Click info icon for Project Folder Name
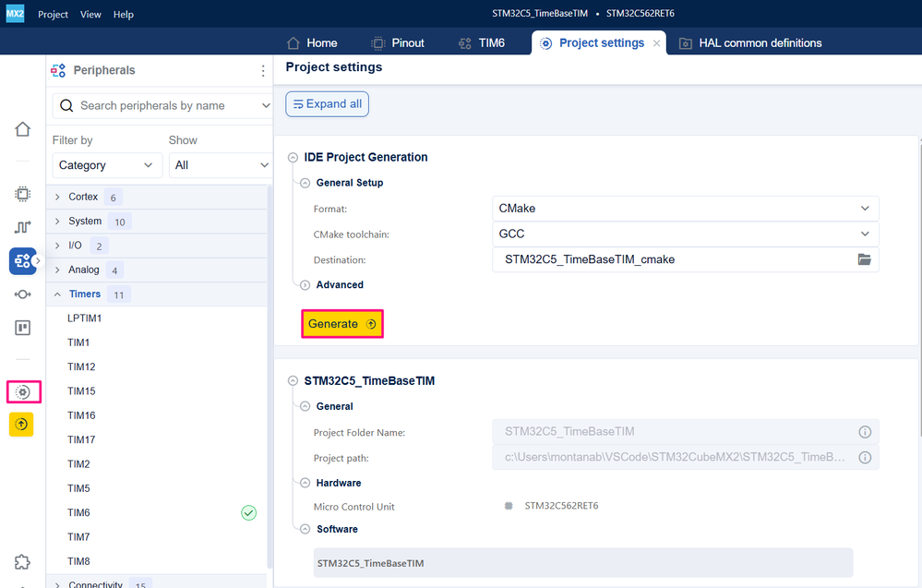 (865, 432)
